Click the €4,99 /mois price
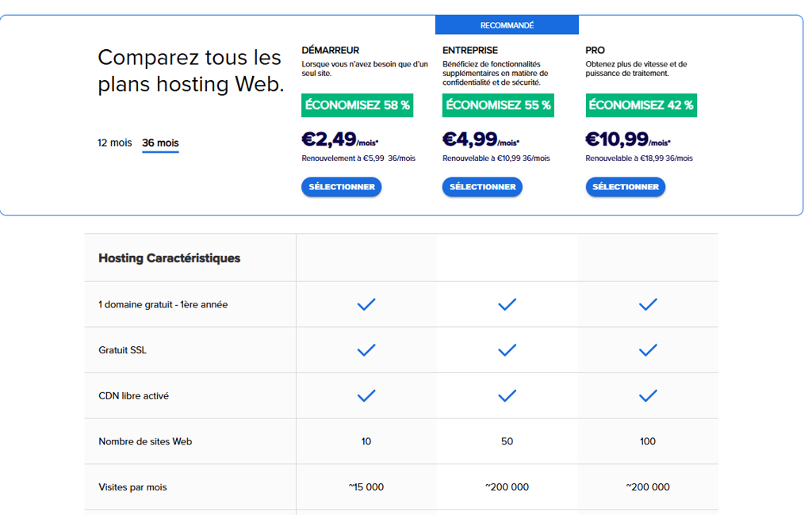This screenshot has height=515, width=812. (x=481, y=139)
